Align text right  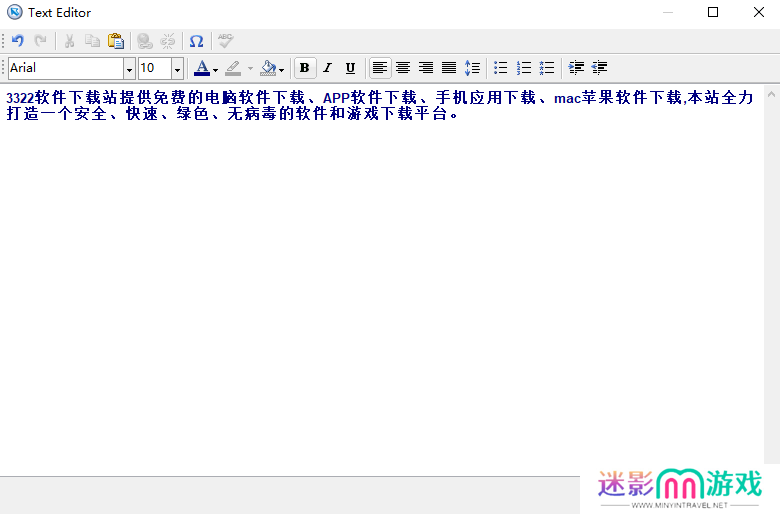(x=426, y=68)
